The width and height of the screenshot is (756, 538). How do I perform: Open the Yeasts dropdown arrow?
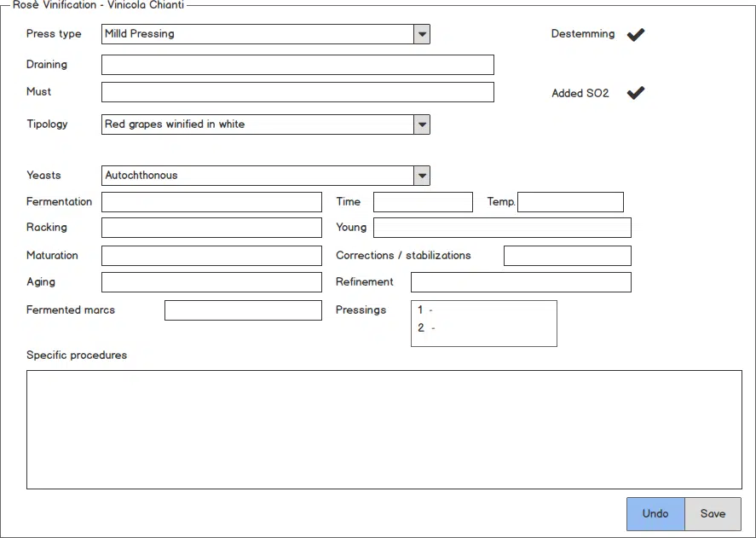coord(422,176)
